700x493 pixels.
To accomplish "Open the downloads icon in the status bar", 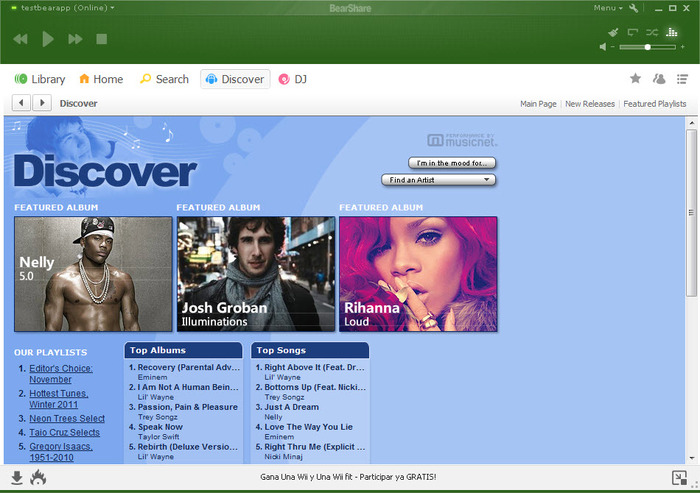I will pos(17,477).
